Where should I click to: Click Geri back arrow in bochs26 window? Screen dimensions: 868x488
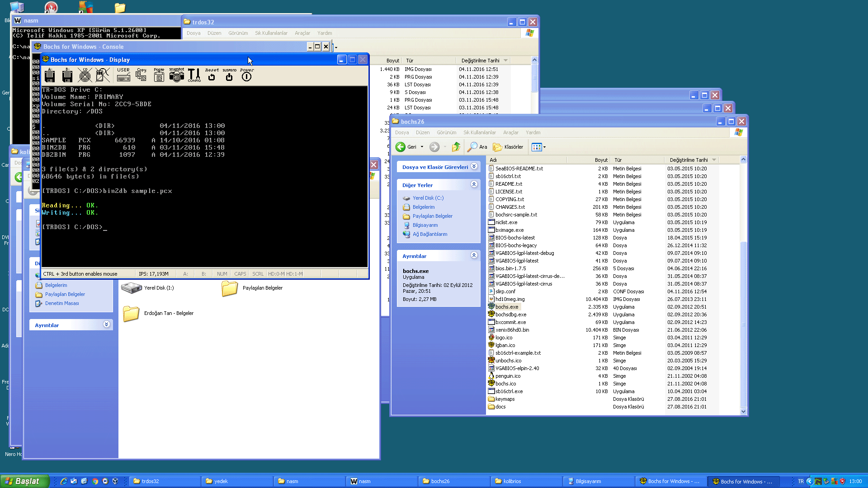point(406,147)
